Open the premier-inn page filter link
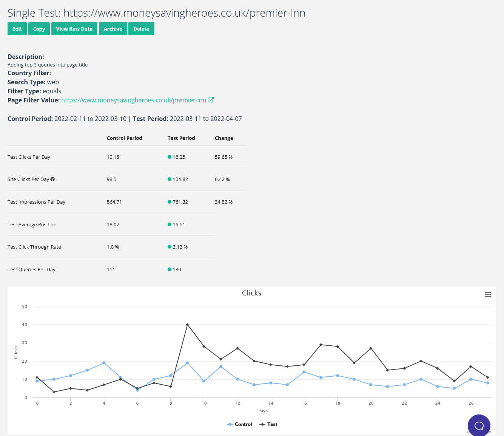Image resolution: width=504 pixels, height=436 pixels. coord(134,100)
